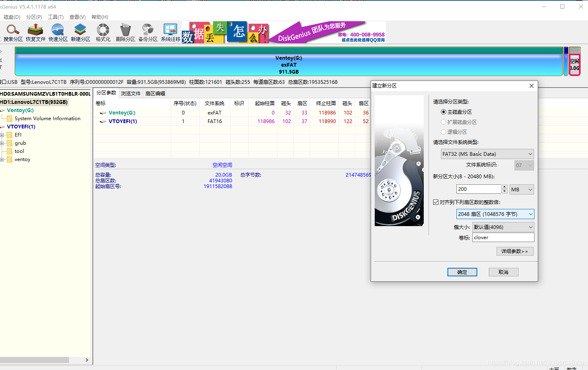Open the cluster size 默认值(4096) dropdown
Viewport: 588px width, 370px height.
point(503,227)
